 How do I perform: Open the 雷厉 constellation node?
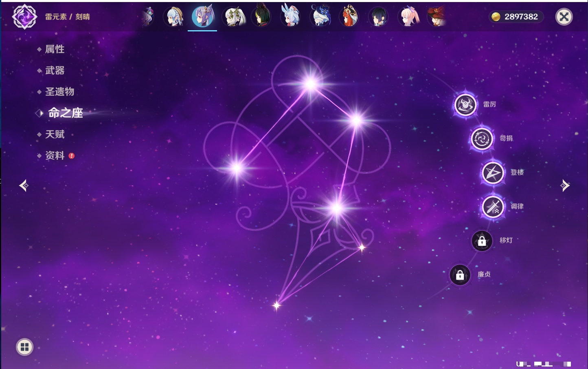click(465, 104)
